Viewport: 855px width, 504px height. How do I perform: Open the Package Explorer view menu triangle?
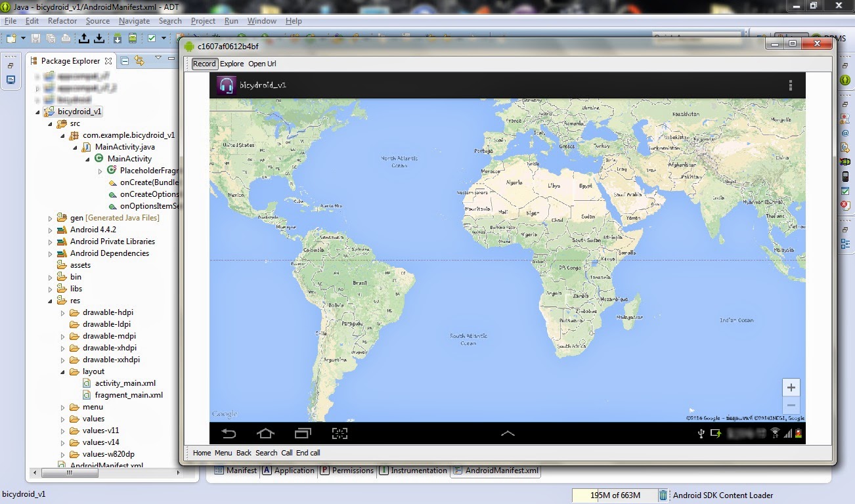pos(158,58)
